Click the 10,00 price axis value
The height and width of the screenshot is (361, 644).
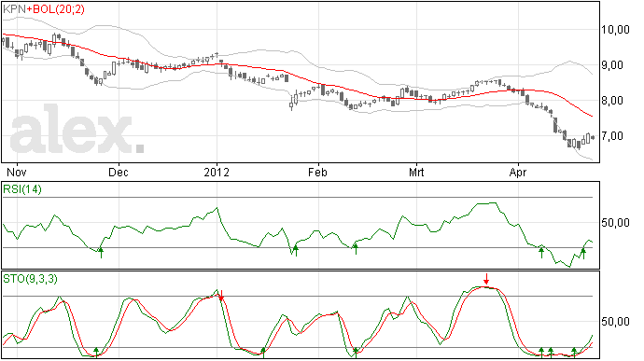[615, 30]
